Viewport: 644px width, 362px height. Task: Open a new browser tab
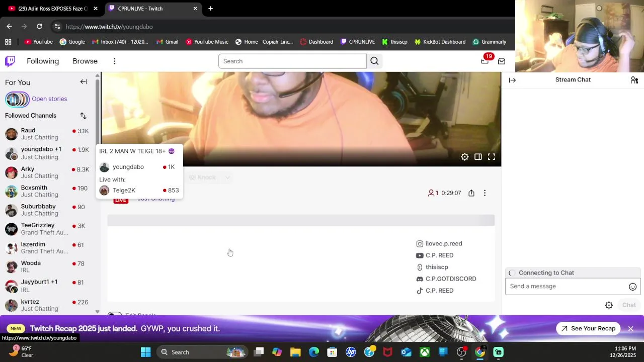click(x=210, y=9)
